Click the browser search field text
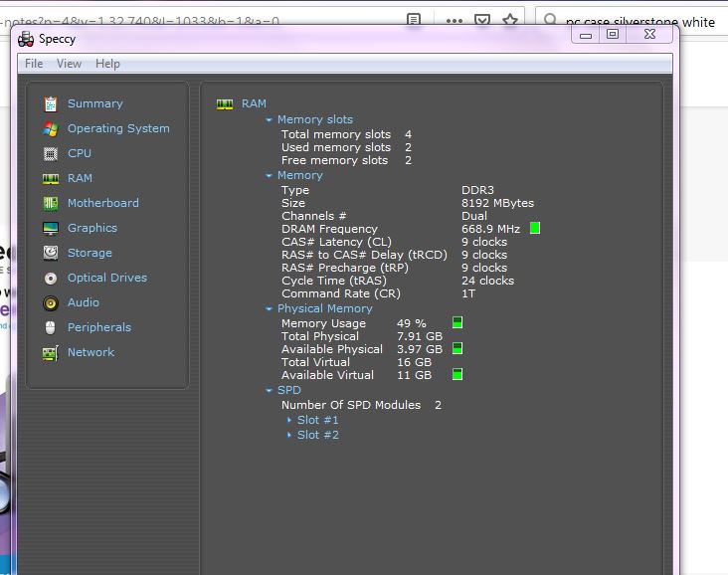Image resolution: width=728 pixels, height=575 pixels. (x=639, y=22)
